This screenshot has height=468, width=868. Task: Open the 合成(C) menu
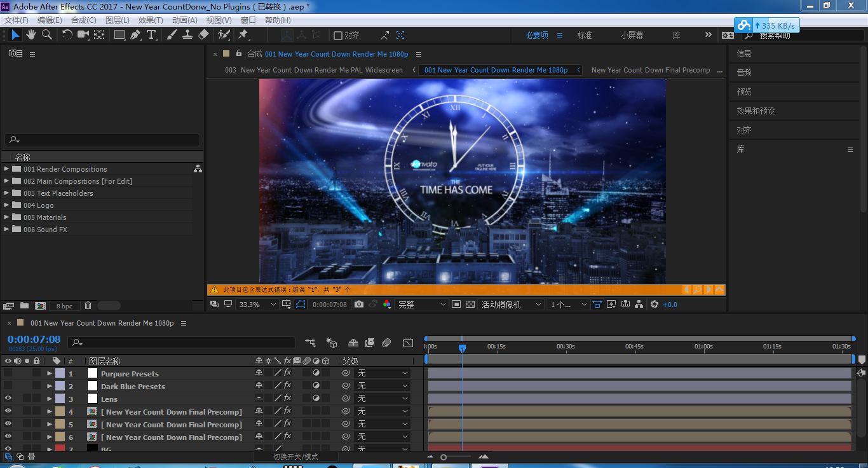pos(84,20)
